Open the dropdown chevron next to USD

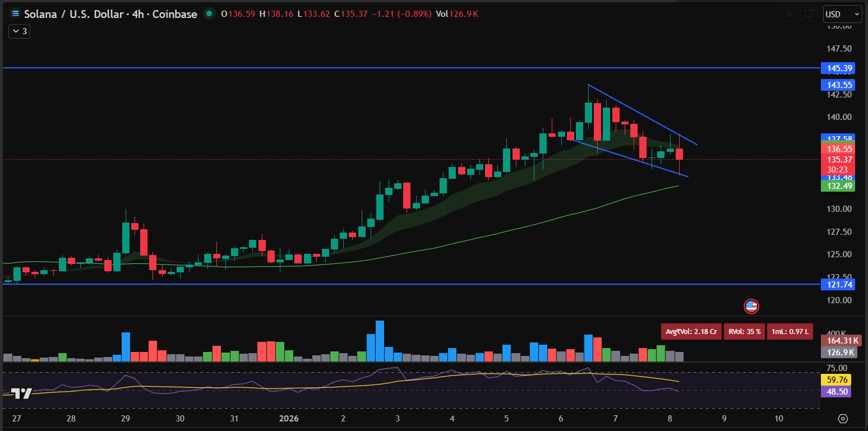(856, 14)
